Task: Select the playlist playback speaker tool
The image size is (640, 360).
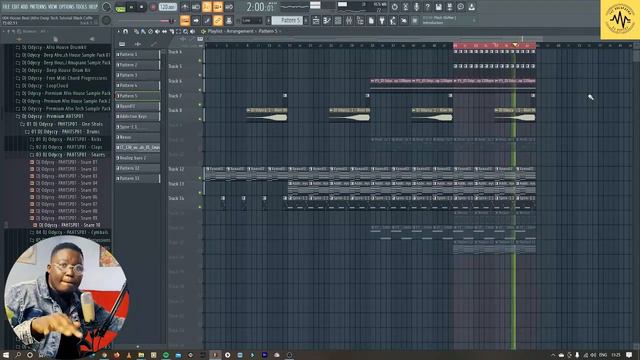Action: click(192, 31)
